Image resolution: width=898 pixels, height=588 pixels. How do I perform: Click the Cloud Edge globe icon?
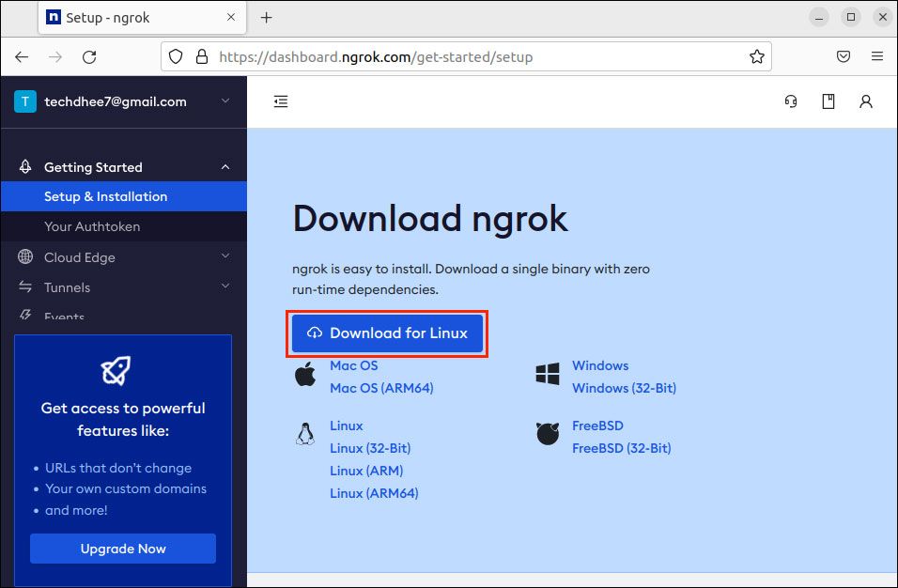[x=25, y=256]
